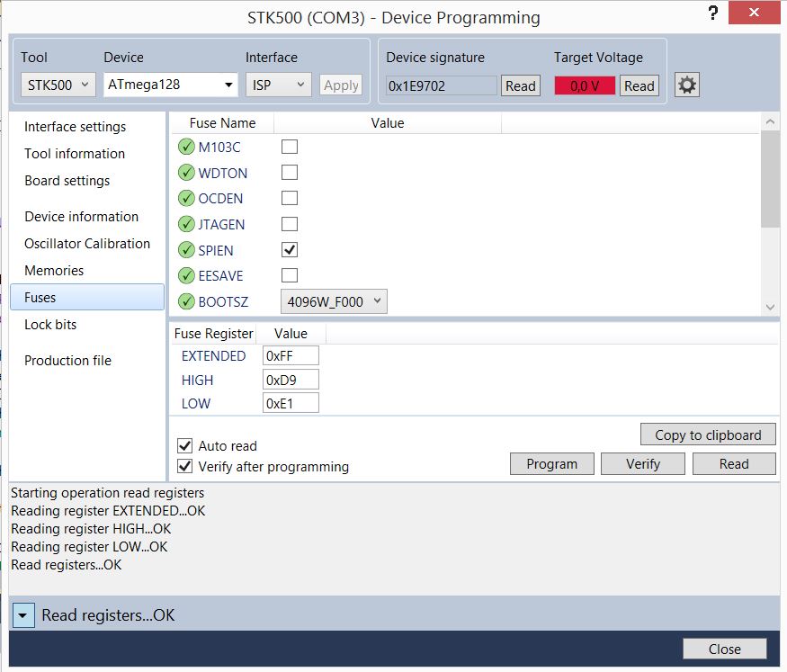Viewport: 787px width, 672px height.
Task: Click the Verify fuses button
Action: tap(643, 463)
